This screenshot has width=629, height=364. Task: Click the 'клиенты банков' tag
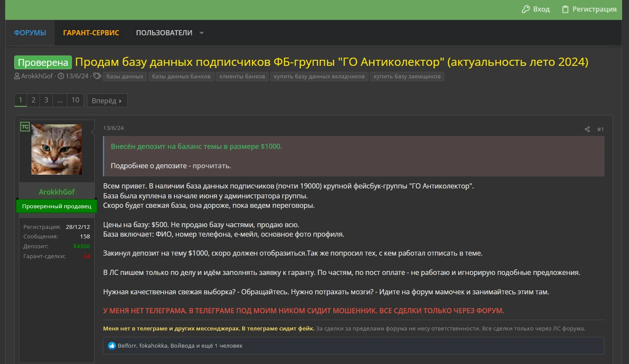click(x=242, y=77)
